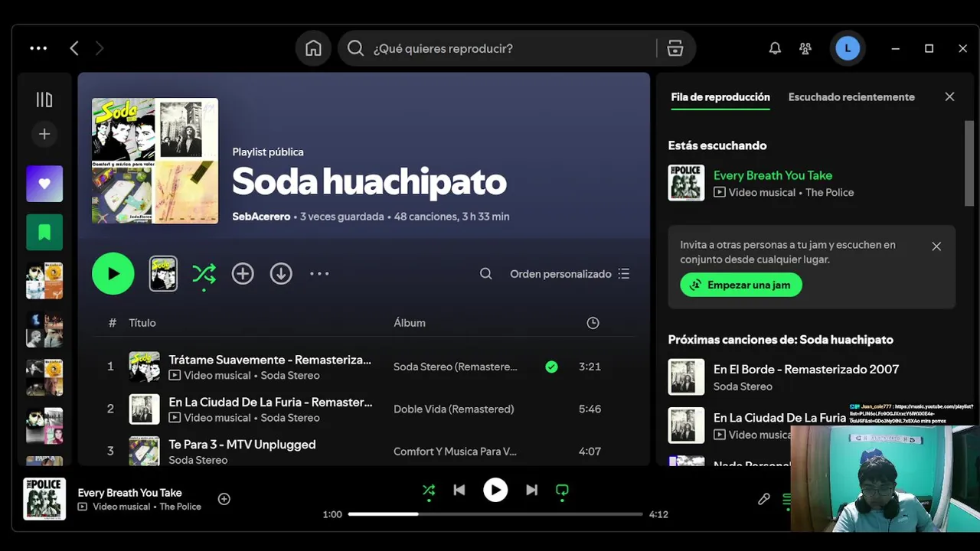Skip to the previous track
Viewport: 980px width, 551px height.
459,491
